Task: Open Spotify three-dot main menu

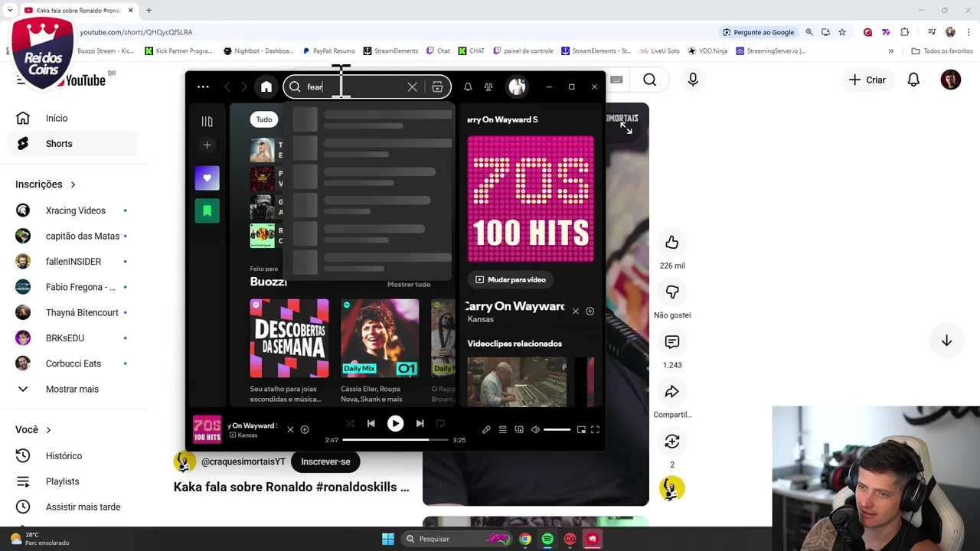Action: tap(203, 87)
